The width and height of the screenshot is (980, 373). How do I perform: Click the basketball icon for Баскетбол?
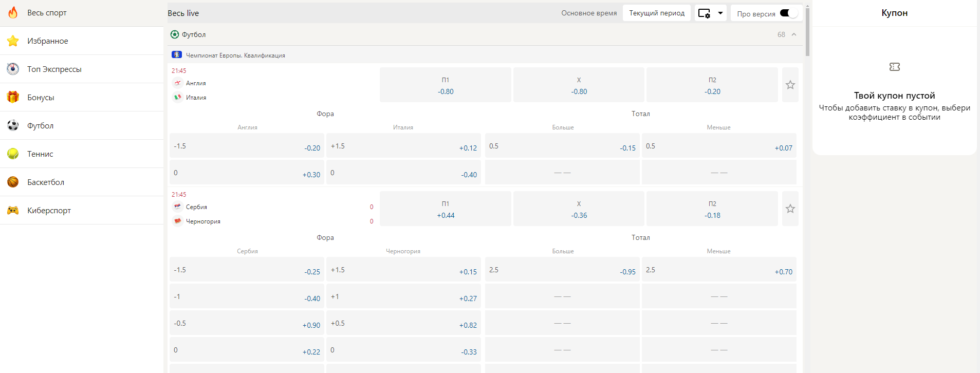(x=13, y=182)
